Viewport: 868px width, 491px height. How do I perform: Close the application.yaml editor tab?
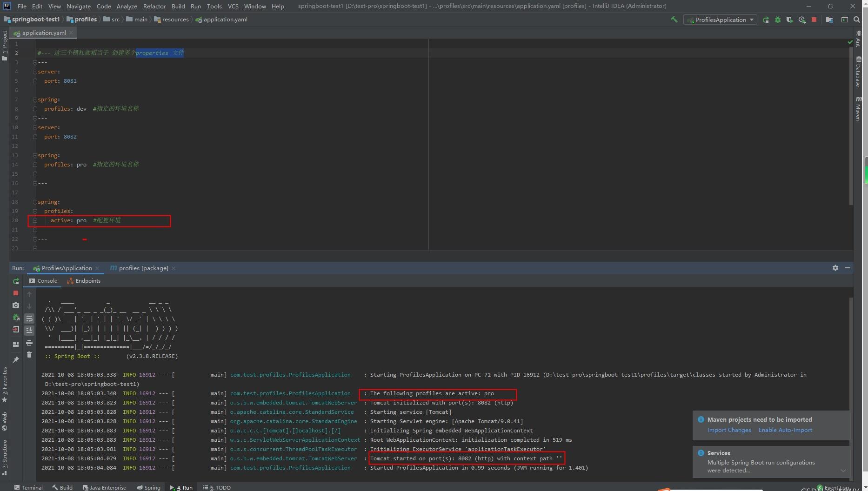[71, 33]
